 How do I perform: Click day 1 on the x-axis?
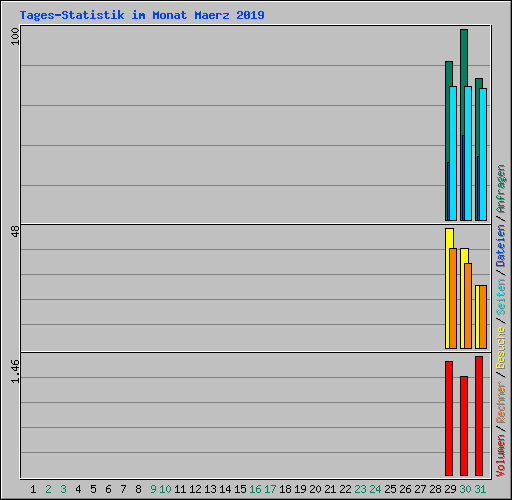coord(33,489)
